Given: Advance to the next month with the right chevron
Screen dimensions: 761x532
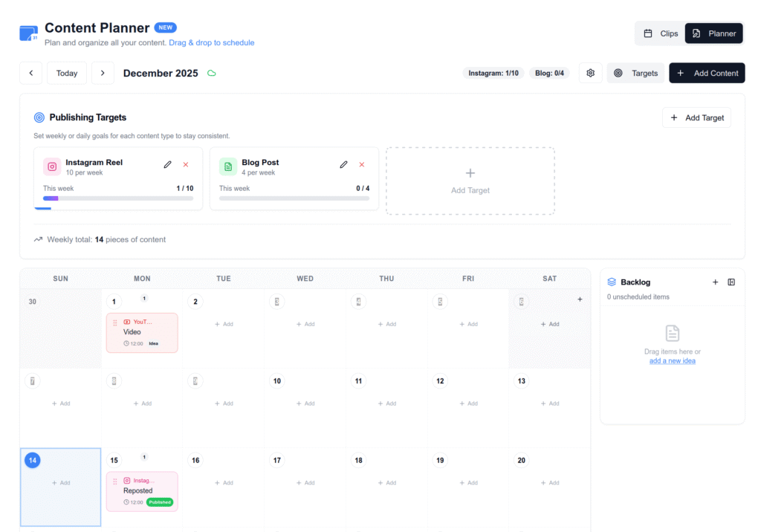Looking at the screenshot, I should pos(103,73).
